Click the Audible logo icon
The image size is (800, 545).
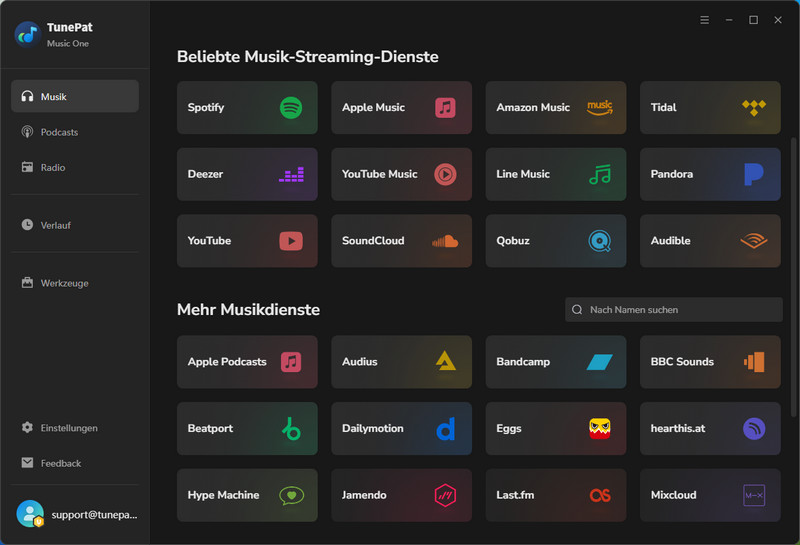(x=754, y=241)
